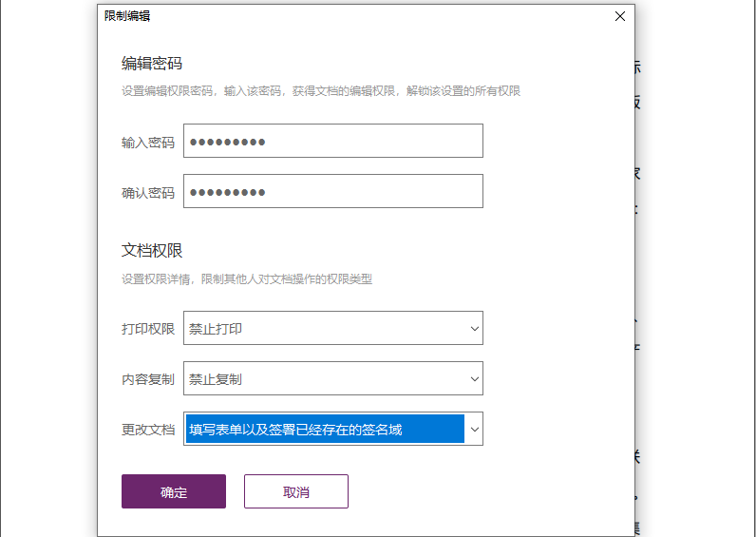Click the 编辑密码 section heading
The height and width of the screenshot is (537, 756).
click(152, 64)
